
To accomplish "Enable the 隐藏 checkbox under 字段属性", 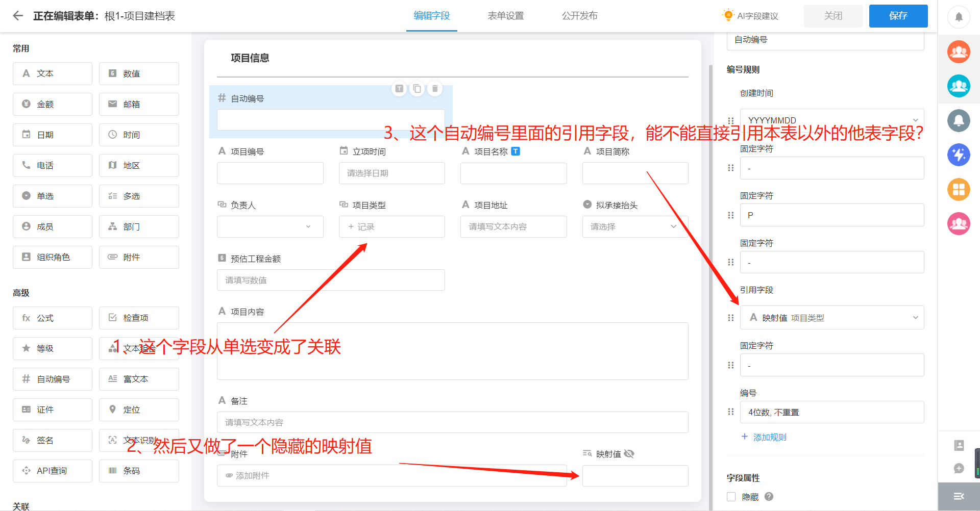I will tap(731, 497).
